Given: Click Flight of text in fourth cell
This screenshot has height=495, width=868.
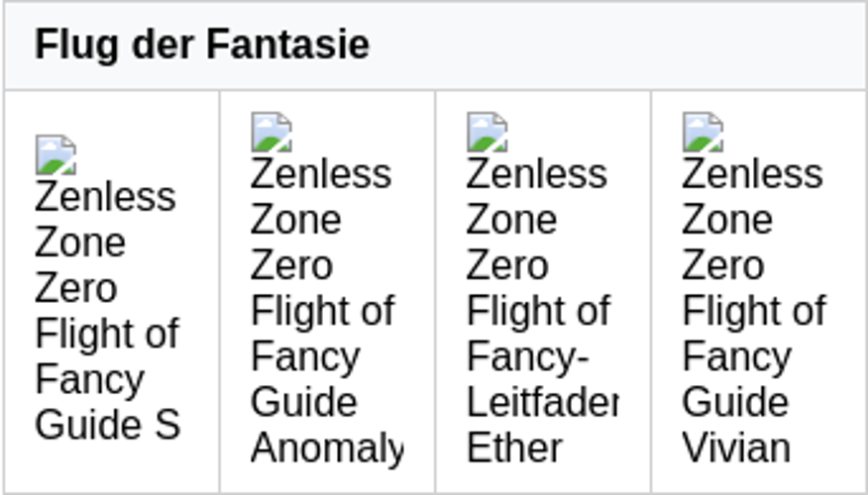Looking at the screenshot, I should coord(754,310).
